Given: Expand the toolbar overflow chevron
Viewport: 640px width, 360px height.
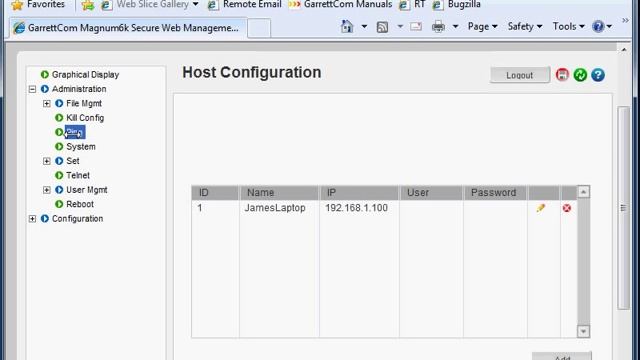Looking at the screenshot, I should 625,20.
